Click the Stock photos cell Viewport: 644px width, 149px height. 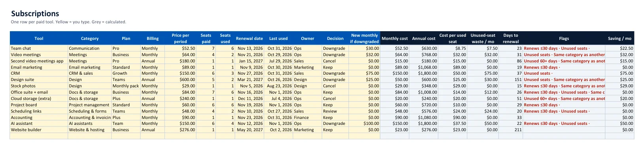pos(39,86)
